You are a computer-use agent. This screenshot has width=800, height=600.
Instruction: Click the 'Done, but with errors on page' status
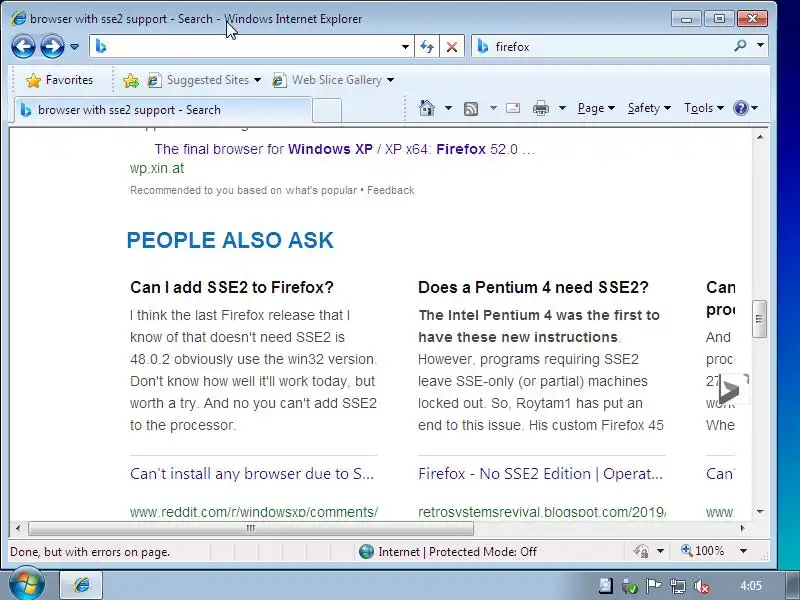90,552
